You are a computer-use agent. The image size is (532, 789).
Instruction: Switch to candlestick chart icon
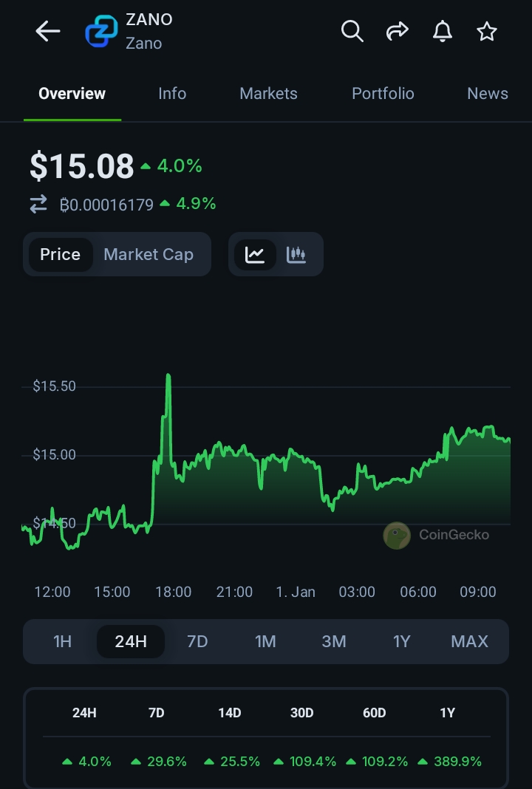pyautogui.click(x=296, y=254)
